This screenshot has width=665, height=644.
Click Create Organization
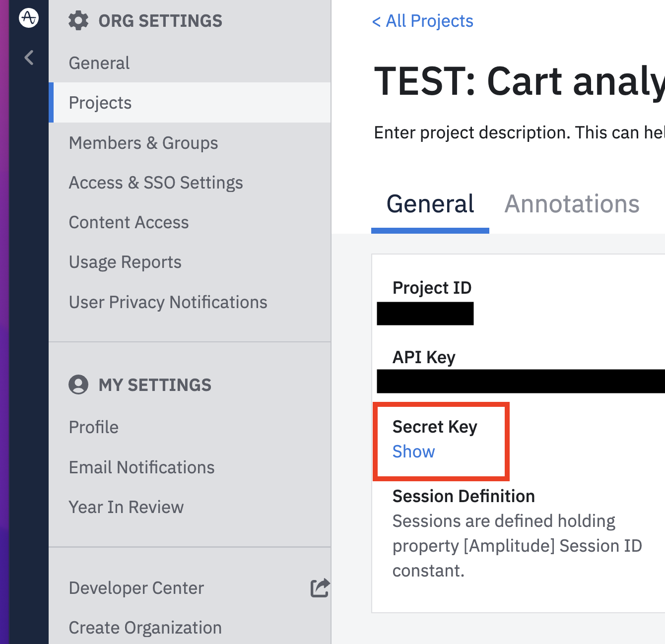point(145,628)
